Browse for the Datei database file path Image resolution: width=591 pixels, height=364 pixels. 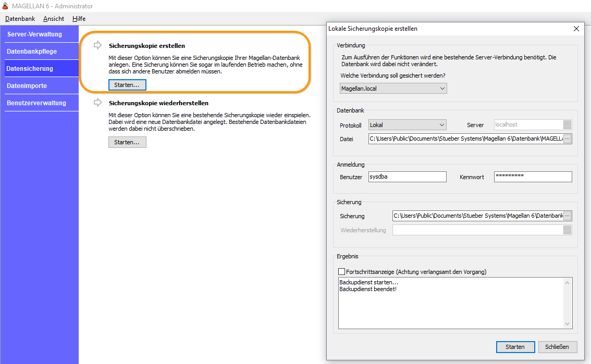coord(567,139)
